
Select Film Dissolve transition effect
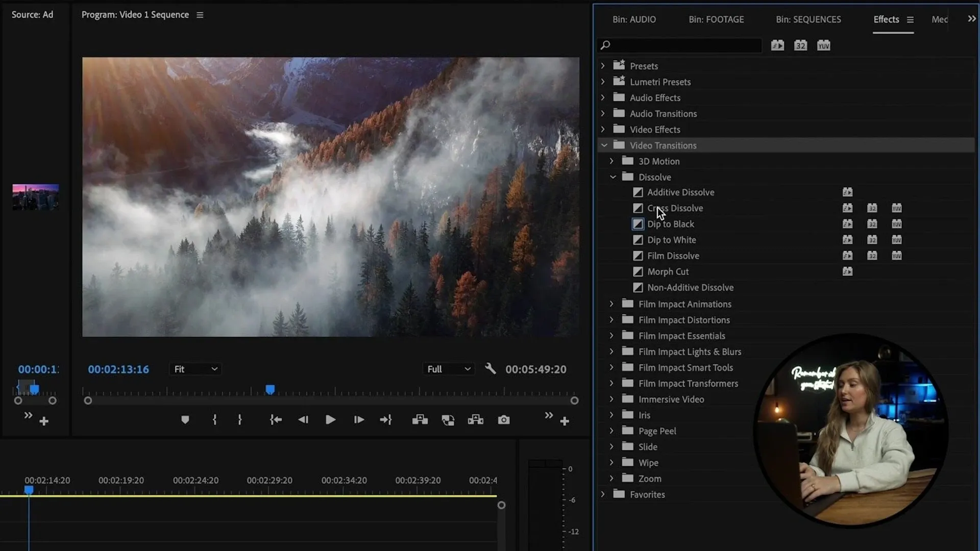pos(672,255)
